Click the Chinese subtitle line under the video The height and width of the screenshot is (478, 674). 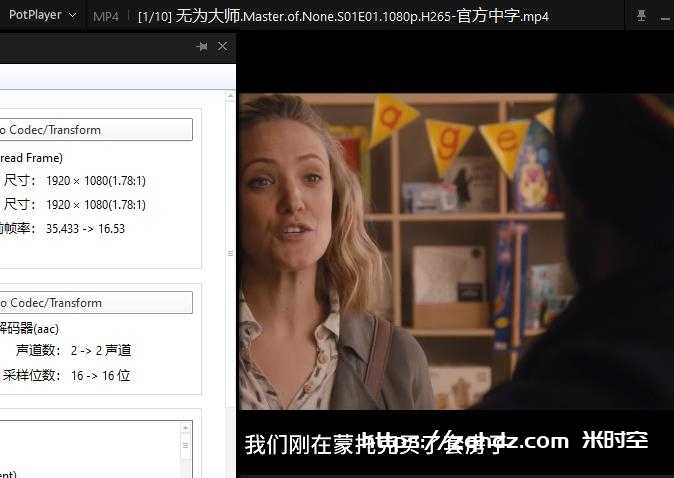[374, 444]
